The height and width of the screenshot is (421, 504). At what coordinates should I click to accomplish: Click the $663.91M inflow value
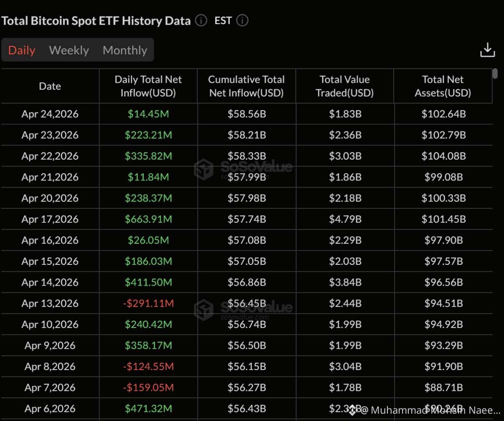[x=148, y=219]
